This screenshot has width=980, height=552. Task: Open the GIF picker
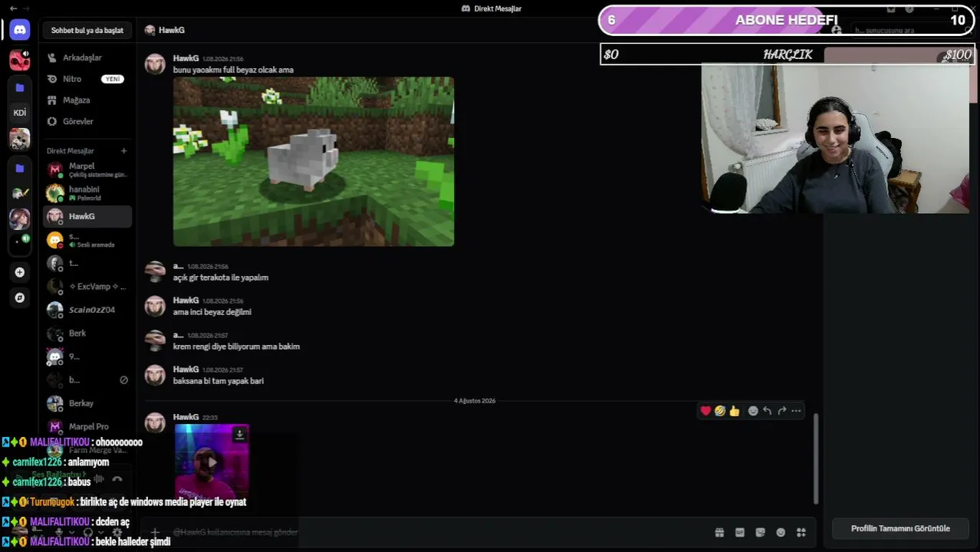click(740, 532)
